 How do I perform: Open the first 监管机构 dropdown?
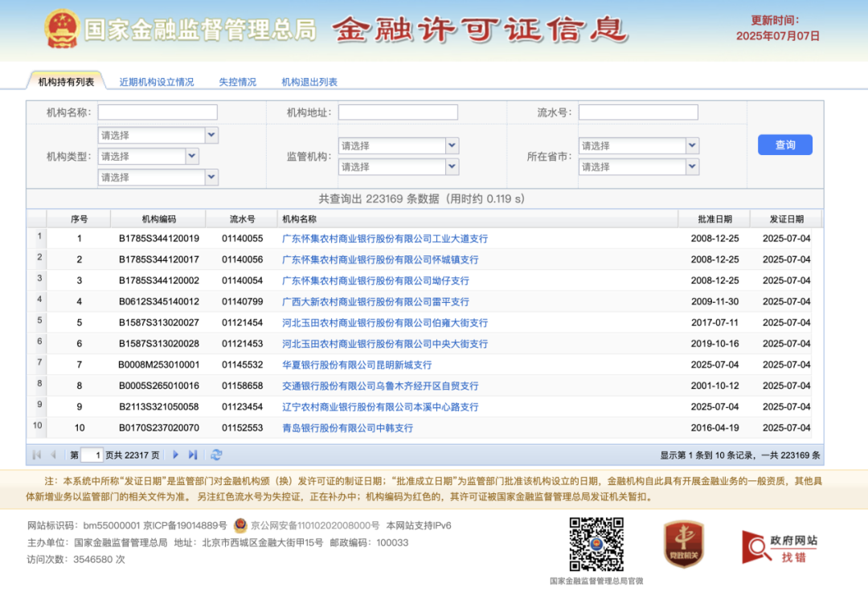[398, 145]
